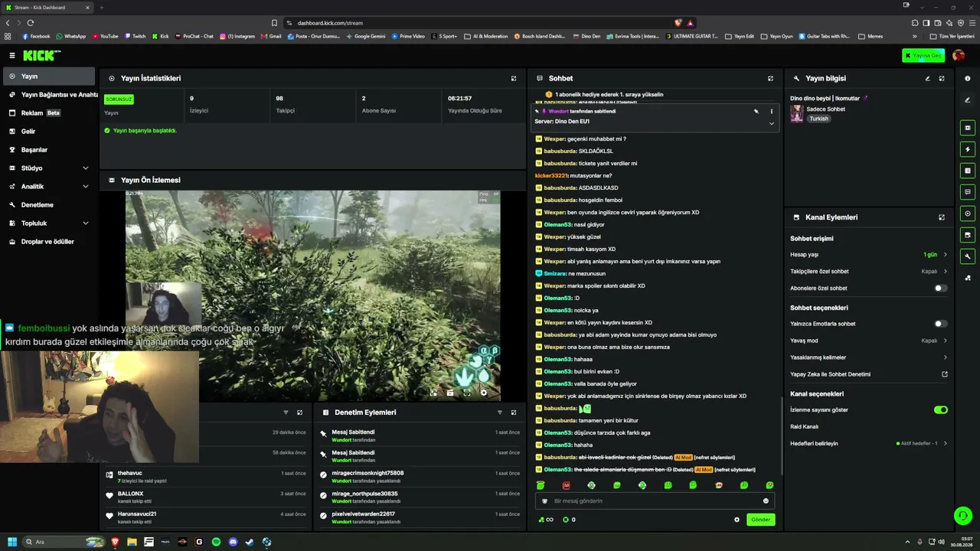Toggle Yalnızca Emotlarla sohbet switch
This screenshot has width=980, height=551.
coord(940,324)
